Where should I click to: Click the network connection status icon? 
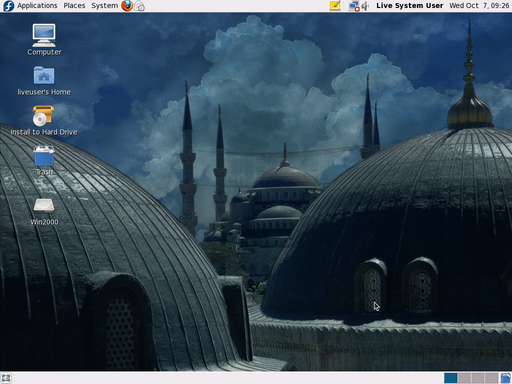(353, 6)
